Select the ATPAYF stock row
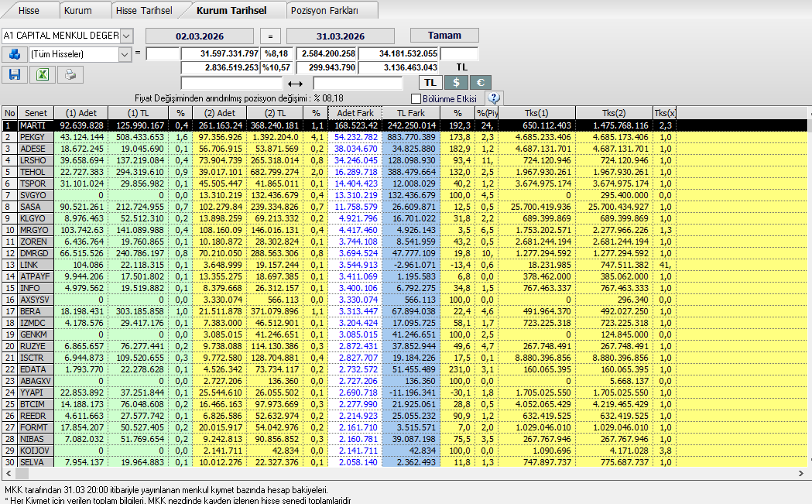The image size is (812, 504). pos(404,276)
